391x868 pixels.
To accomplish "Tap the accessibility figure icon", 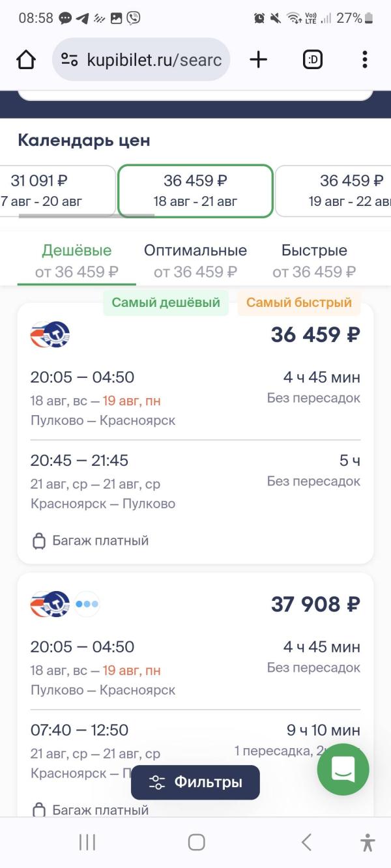I will pyautogui.click(x=368, y=842).
